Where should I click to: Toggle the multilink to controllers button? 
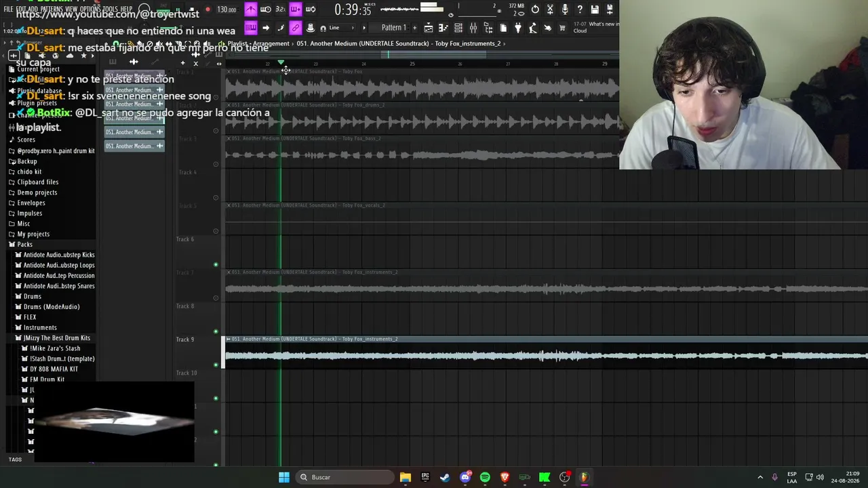[296, 28]
